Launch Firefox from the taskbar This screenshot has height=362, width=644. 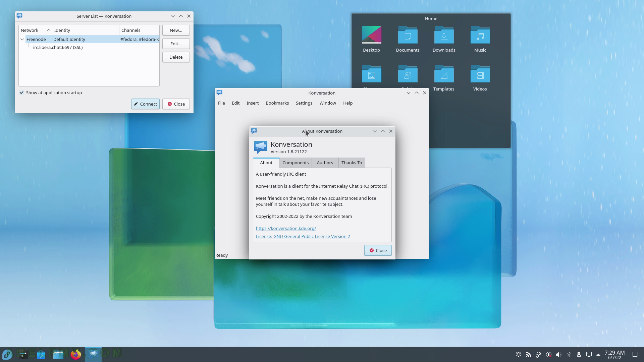[x=76, y=354]
